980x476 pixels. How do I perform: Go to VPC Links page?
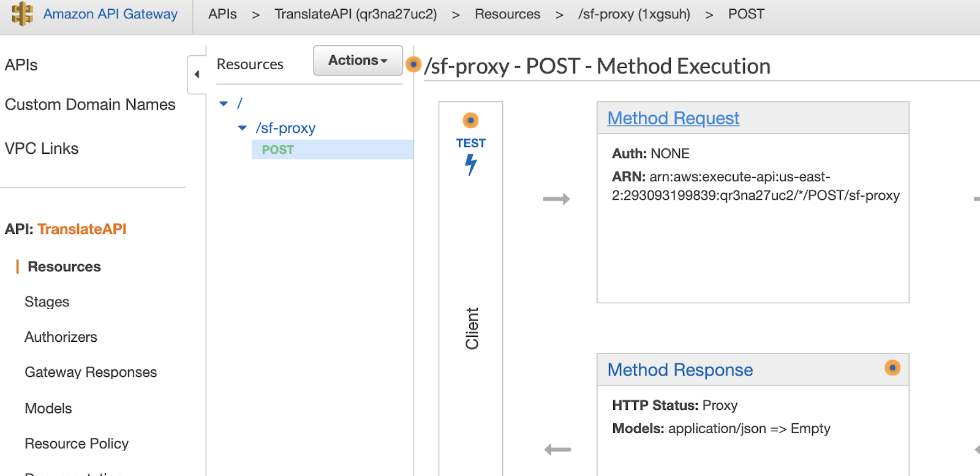(x=42, y=149)
